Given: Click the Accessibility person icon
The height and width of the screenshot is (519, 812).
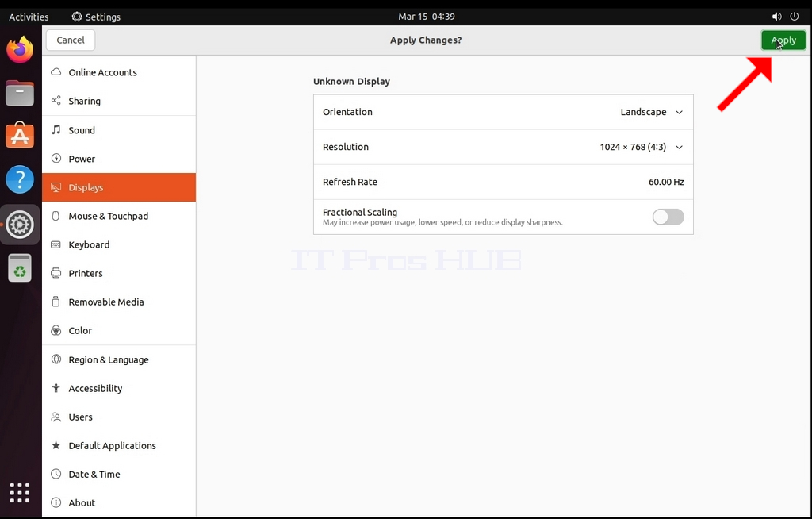Looking at the screenshot, I should [x=56, y=388].
